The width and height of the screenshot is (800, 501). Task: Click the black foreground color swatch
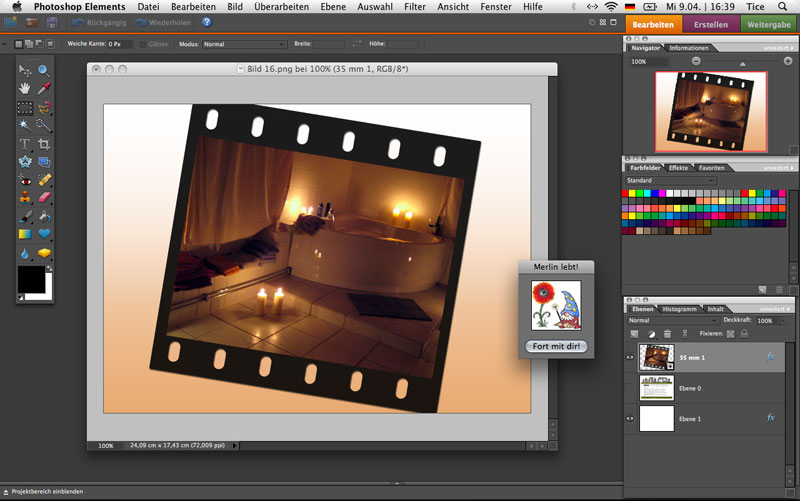tap(31, 279)
